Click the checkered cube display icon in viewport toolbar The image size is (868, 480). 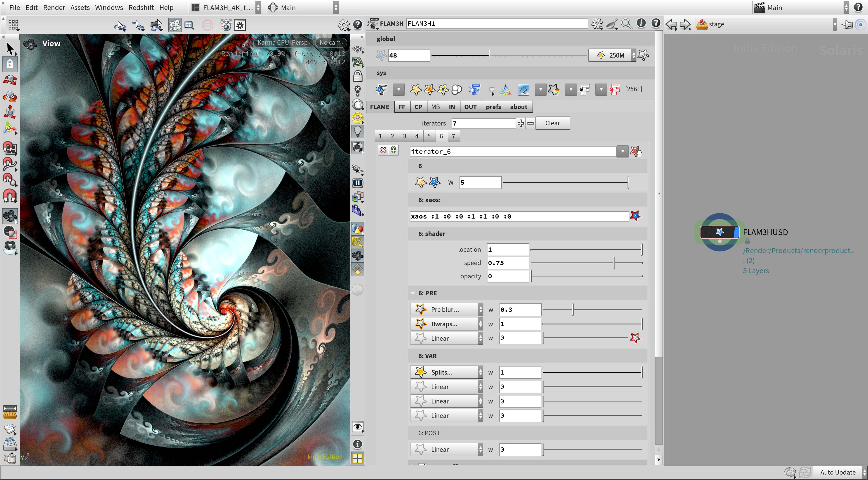click(357, 147)
